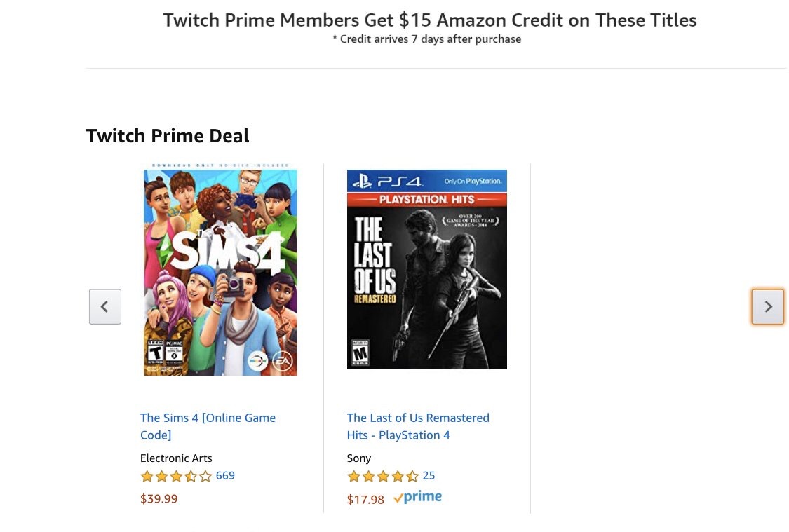Click the credit arrives 7 days note
This screenshot has height=532, width=789.
(x=426, y=39)
